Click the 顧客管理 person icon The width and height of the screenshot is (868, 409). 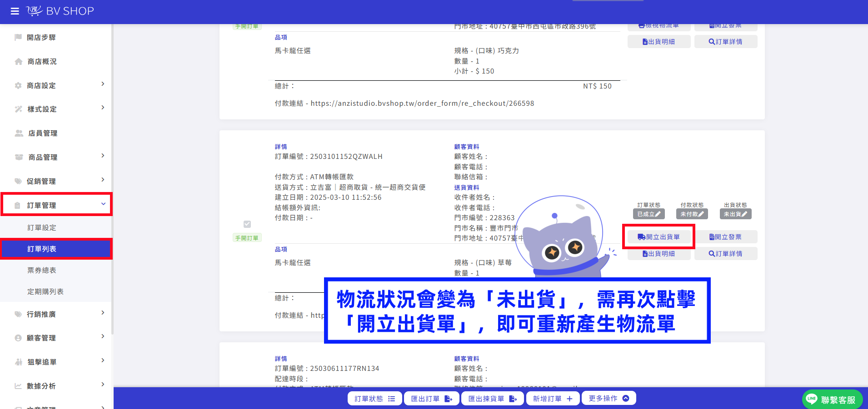(18, 338)
